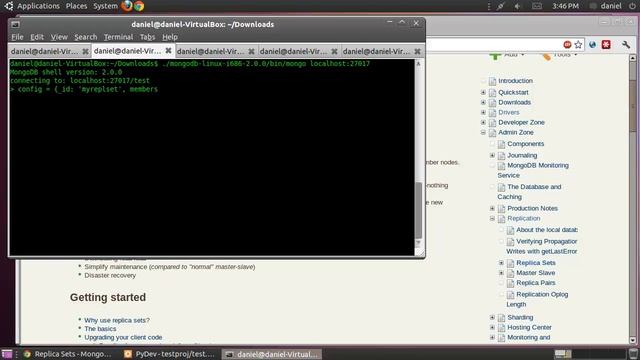Collapse the Replication tree node
The width and height of the screenshot is (640, 360).
[492, 219]
